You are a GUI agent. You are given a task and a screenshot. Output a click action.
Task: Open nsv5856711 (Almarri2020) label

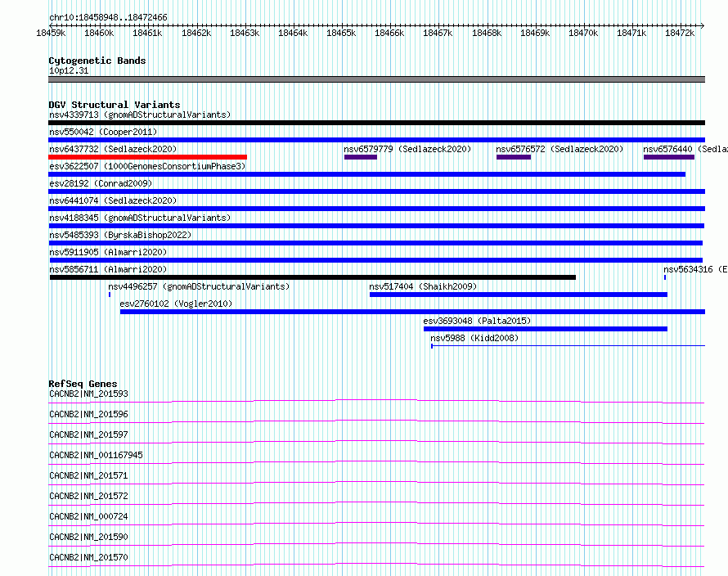click(108, 269)
